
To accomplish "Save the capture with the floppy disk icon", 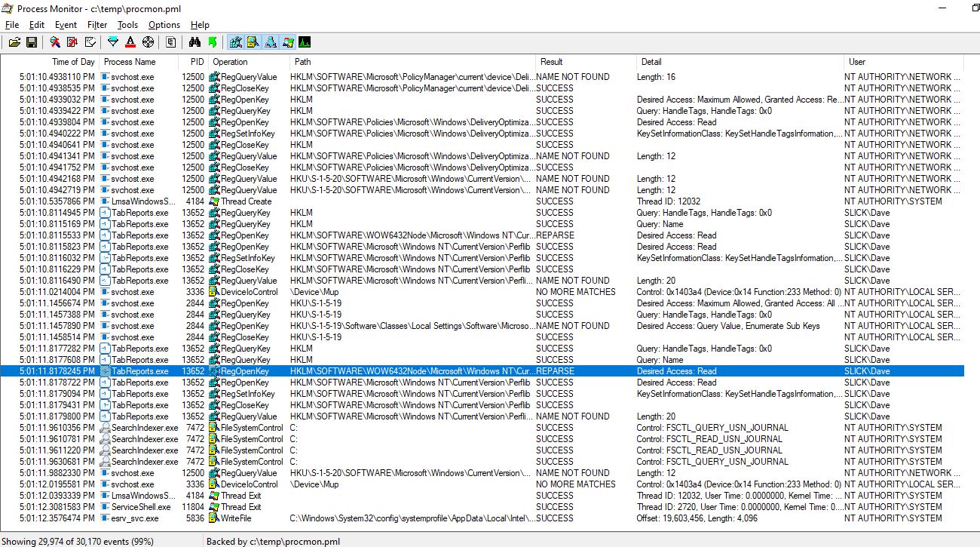I will click(x=32, y=42).
